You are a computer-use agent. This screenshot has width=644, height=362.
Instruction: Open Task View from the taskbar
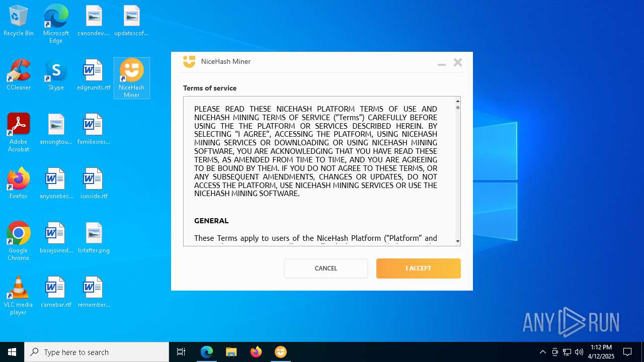(x=181, y=352)
